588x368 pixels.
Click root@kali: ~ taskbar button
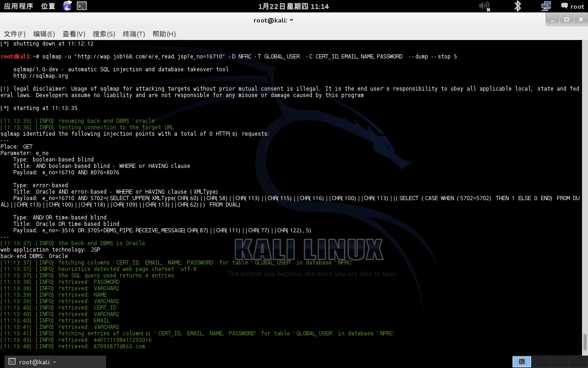[x=56, y=362]
